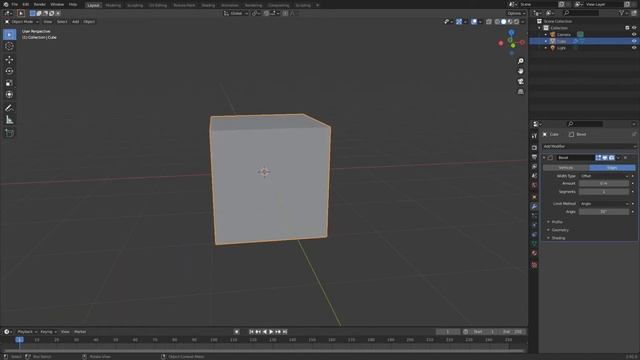Open the Texture properties tab
This screenshot has width=640, height=360.
point(534,265)
